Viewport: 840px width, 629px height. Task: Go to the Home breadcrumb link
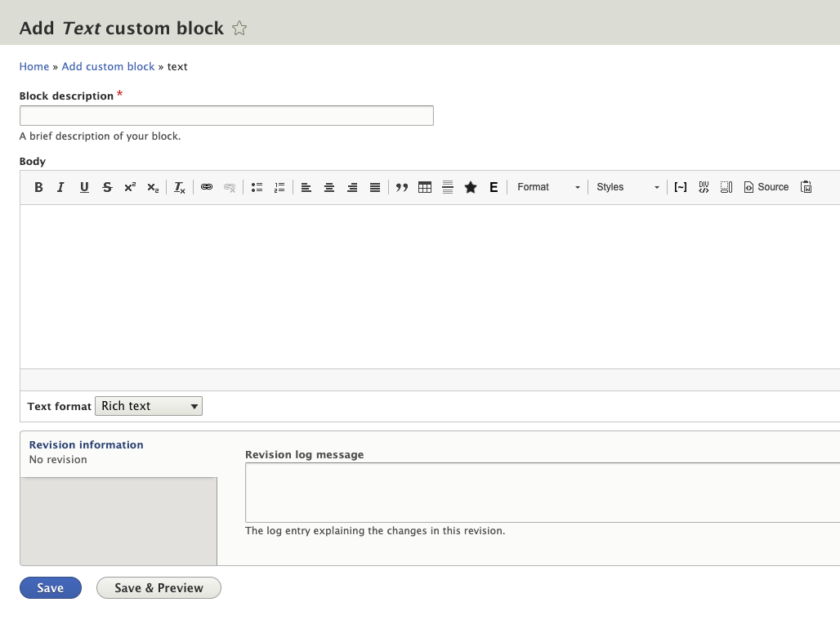[34, 66]
